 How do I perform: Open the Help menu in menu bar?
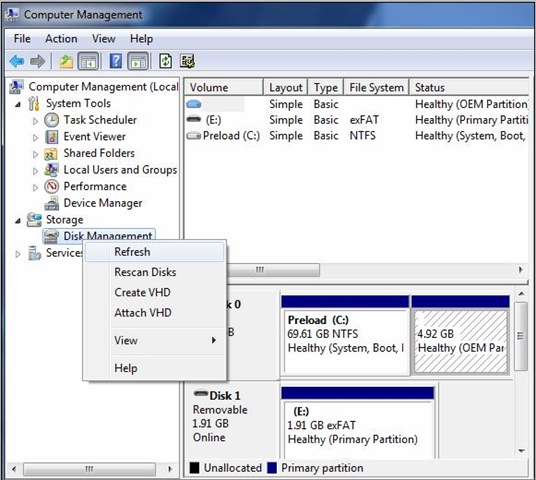(141, 39)
